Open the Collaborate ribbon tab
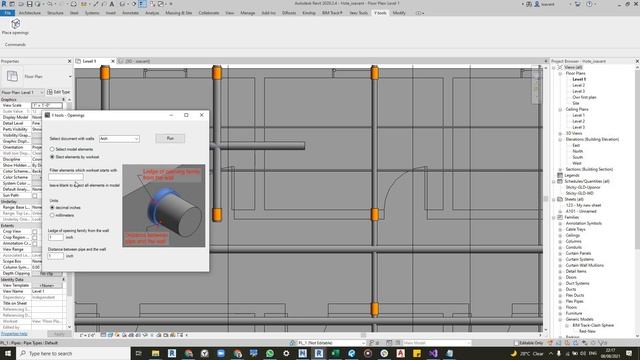Viewport: 640px width, 360px height. coord(209,13)
